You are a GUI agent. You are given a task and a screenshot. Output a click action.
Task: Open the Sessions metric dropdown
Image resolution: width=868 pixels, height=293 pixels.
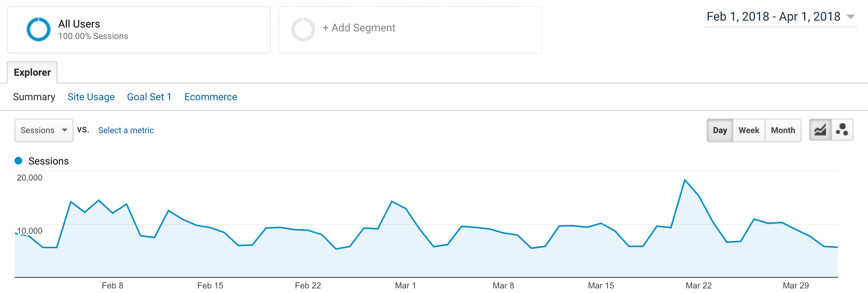click(44, 130)
